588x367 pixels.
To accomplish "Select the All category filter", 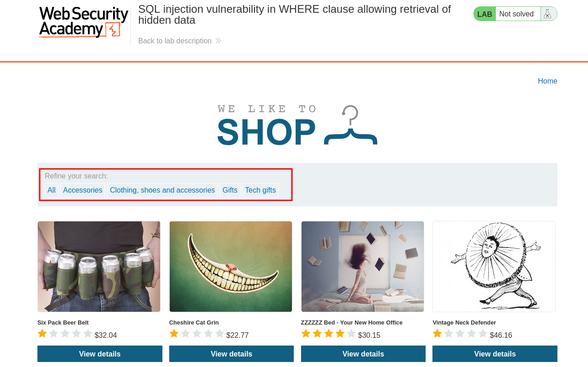I will coord(52,190).
